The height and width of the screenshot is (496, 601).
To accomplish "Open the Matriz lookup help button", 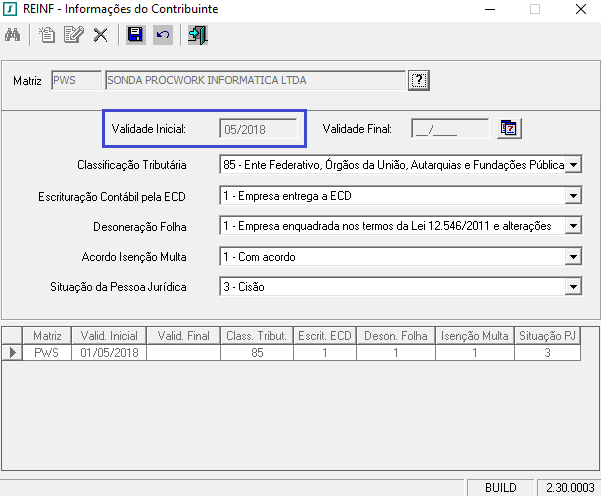I will click(x=419, y=80).
